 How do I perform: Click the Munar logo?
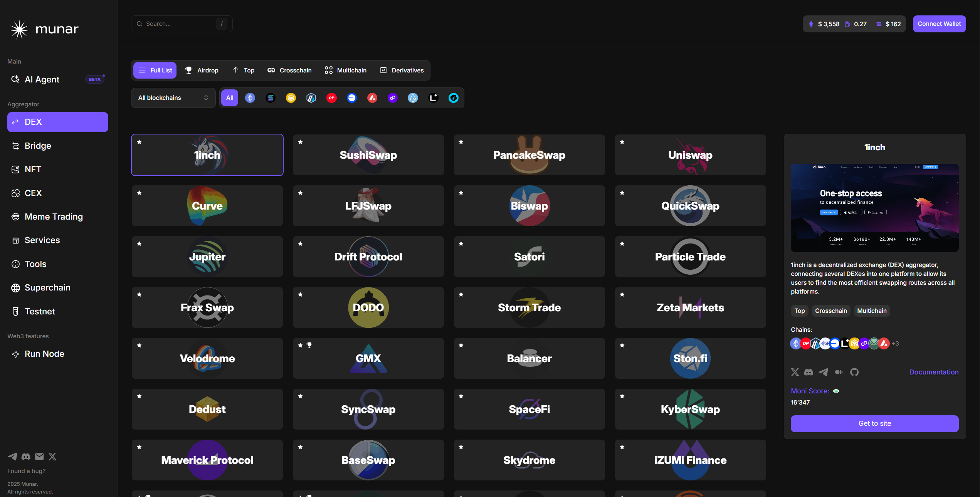(x=44, y=29)
